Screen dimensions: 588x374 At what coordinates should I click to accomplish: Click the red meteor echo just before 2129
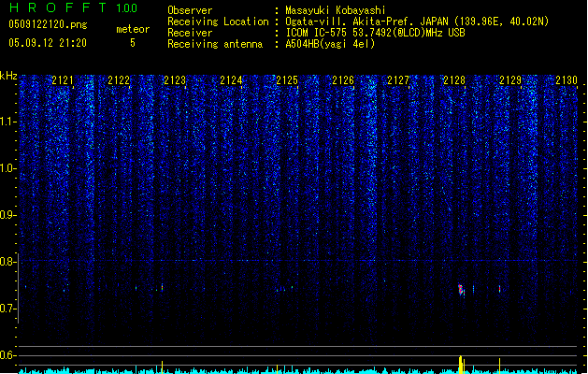coord(499,289)
